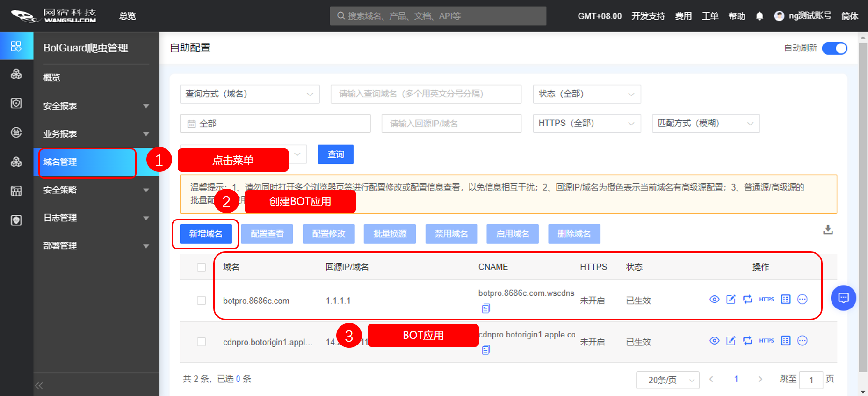Click the shield icon in left rail
The width and height of the screenshot is (868, 396).
16,103
